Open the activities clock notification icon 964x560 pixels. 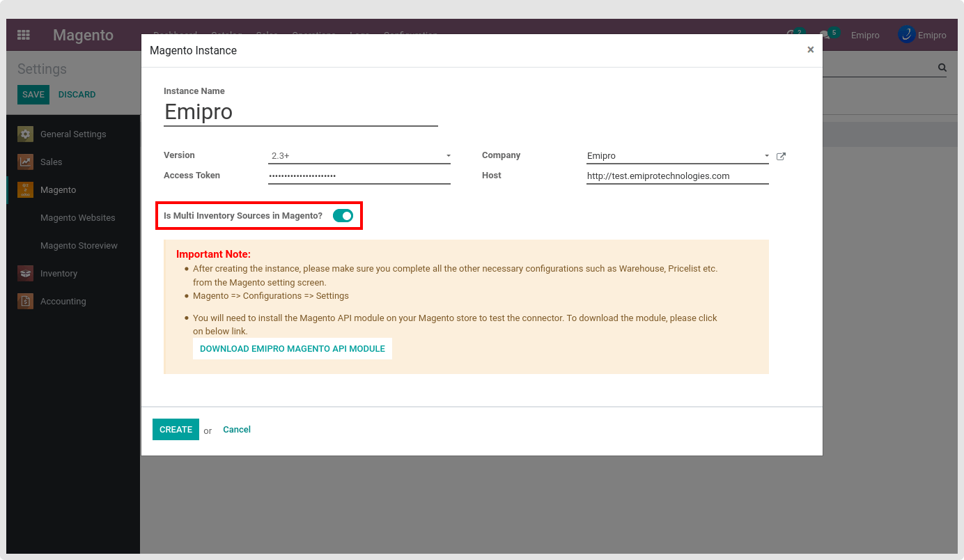point(791,35)
